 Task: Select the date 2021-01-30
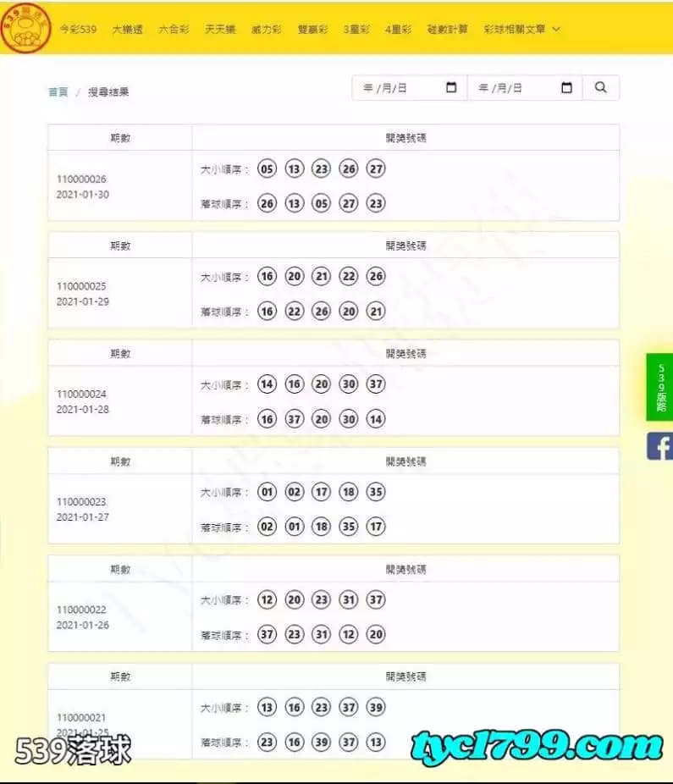82,195
